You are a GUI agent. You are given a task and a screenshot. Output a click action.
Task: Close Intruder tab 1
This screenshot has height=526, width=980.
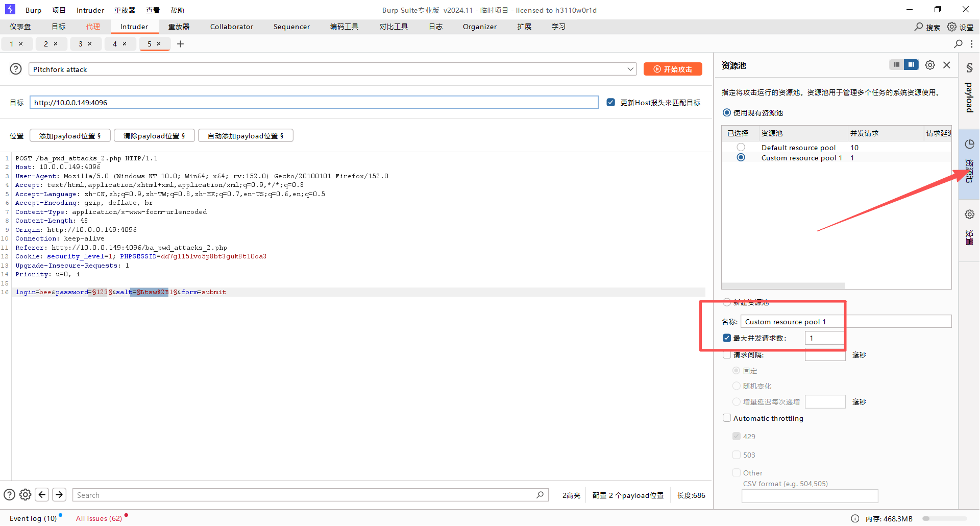[x=21, y=44]
